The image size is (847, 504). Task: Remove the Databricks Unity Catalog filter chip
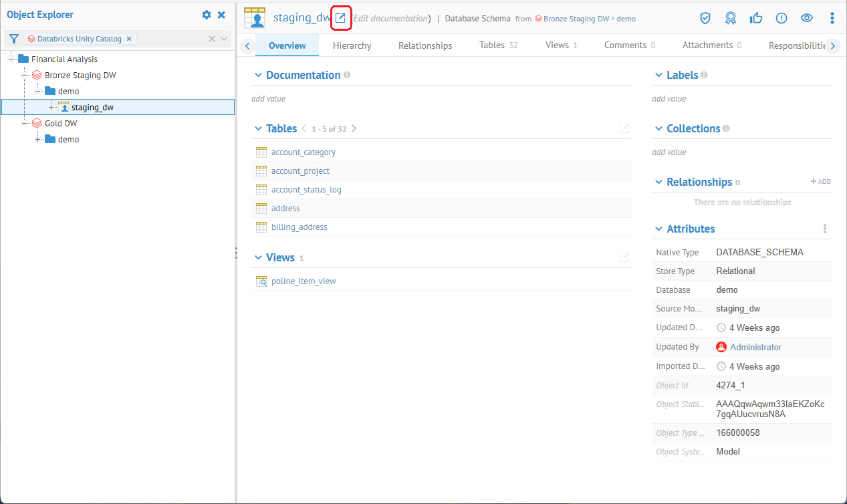click(129, 39)
